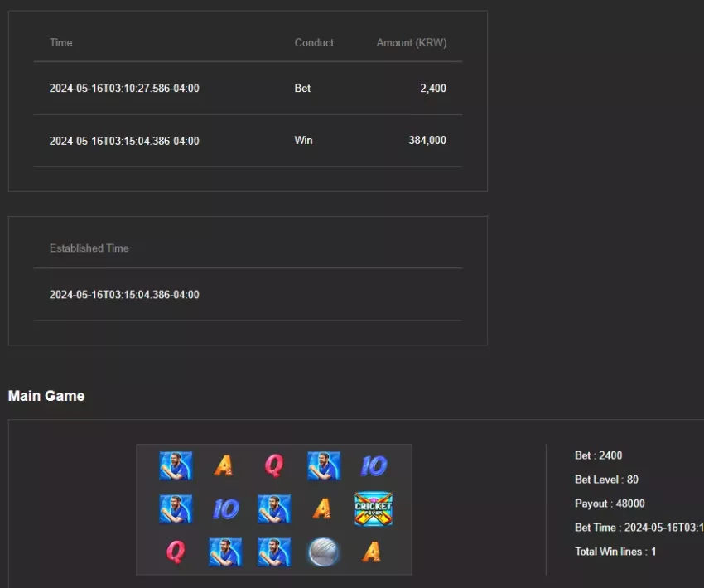The height and width of the screenshot is (588, 704).
Task: Click the Win amount 384,000
Action: pyautogui.click(x=427, y=140)
